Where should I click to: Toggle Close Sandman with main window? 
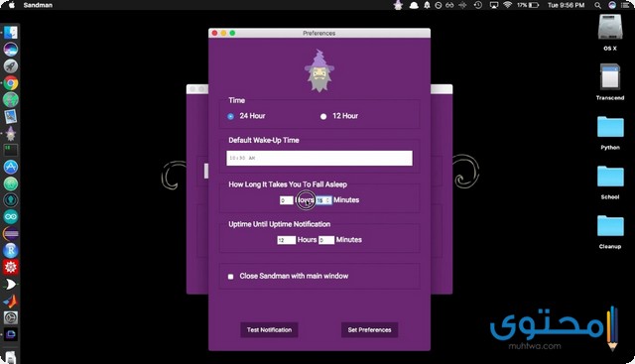coord(230,277)
